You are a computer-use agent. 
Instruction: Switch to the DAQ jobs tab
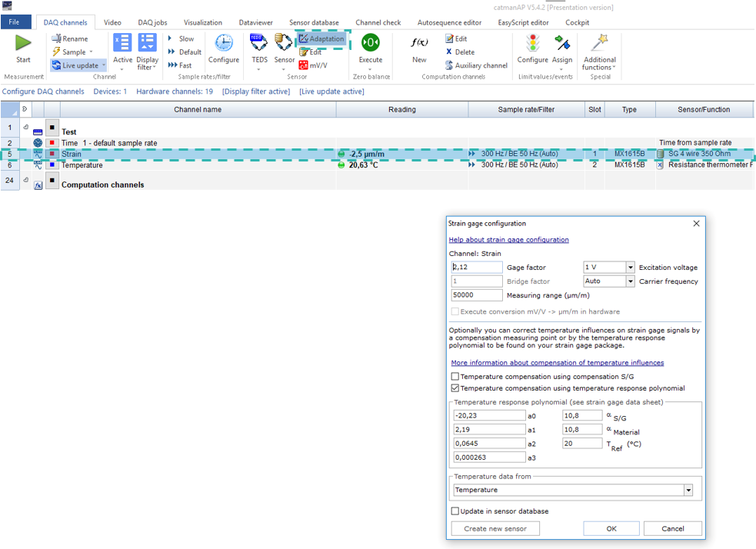(152, 22)
